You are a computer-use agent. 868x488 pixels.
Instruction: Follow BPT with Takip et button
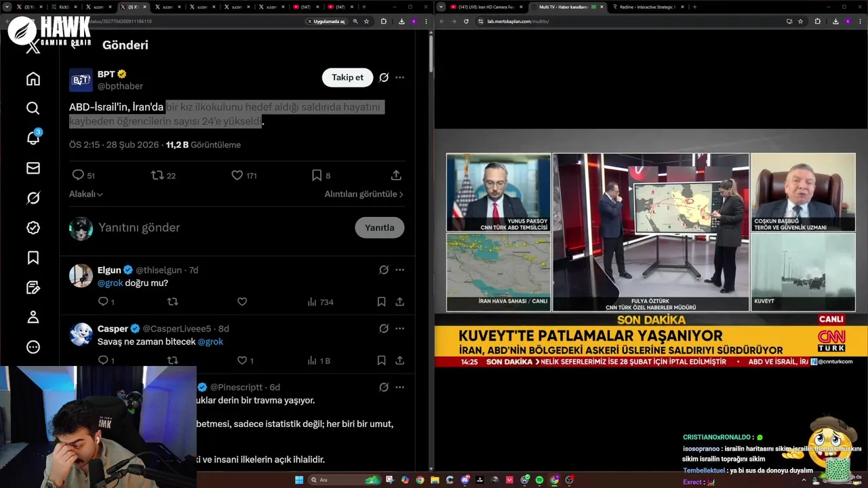pyautogui.click(x=347, y=77)
